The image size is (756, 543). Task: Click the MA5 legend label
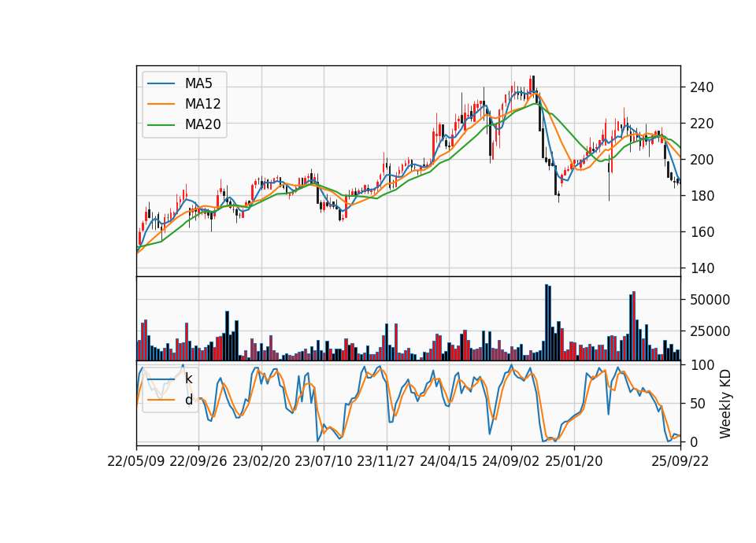coord(198,83)
